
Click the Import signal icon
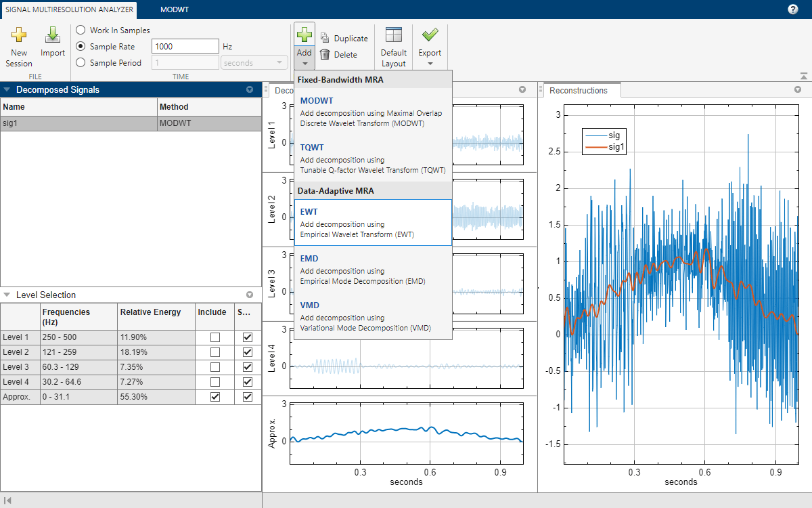tap(52, 35)
